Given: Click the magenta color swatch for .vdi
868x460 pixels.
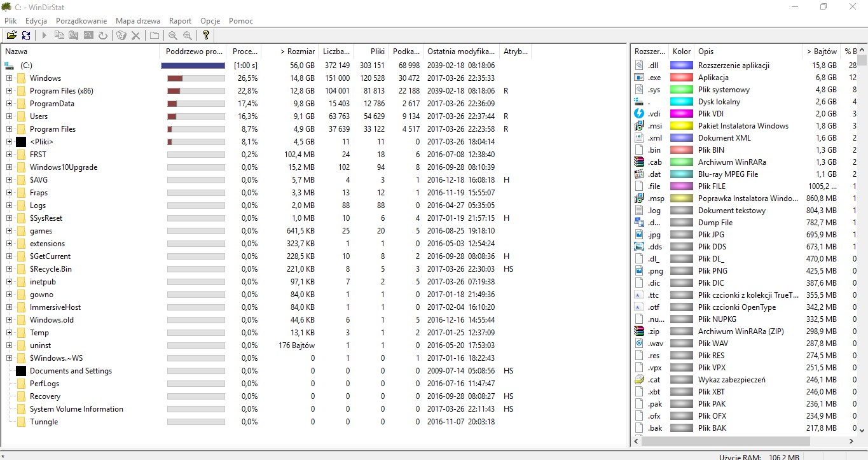Looking at the screenshot, I should [681, 114].
